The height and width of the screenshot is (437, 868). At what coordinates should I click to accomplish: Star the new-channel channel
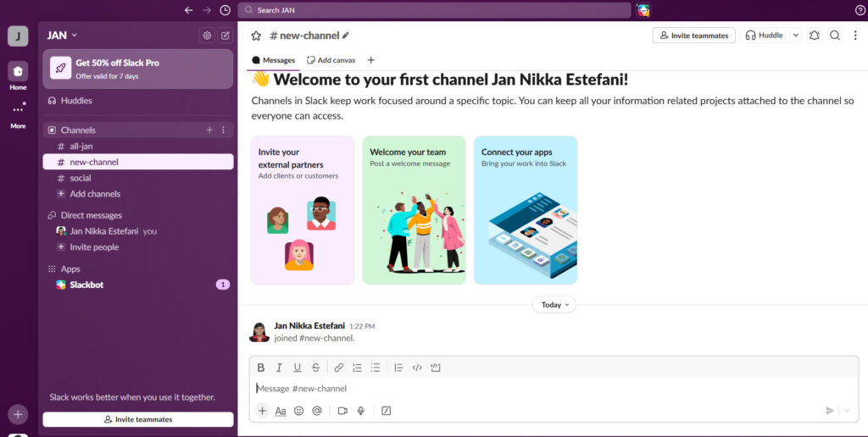256,36
